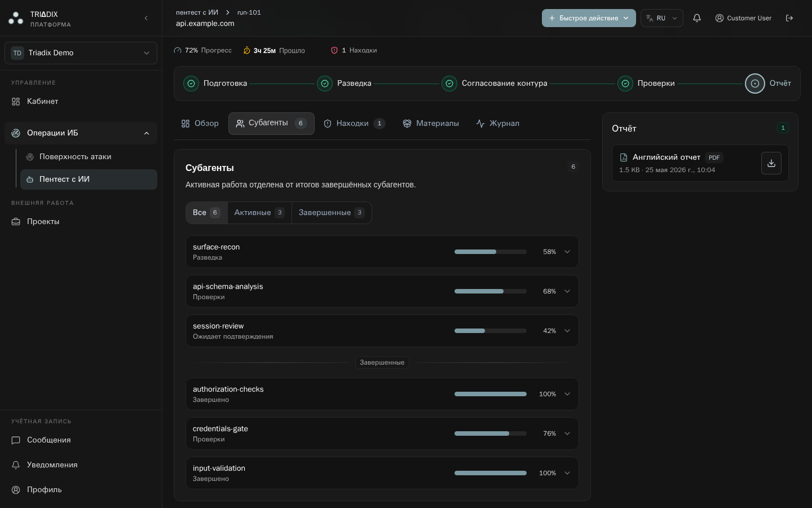Click the PDF badge on report
Viewport: 812px width, 508px height.
[714, 157]
